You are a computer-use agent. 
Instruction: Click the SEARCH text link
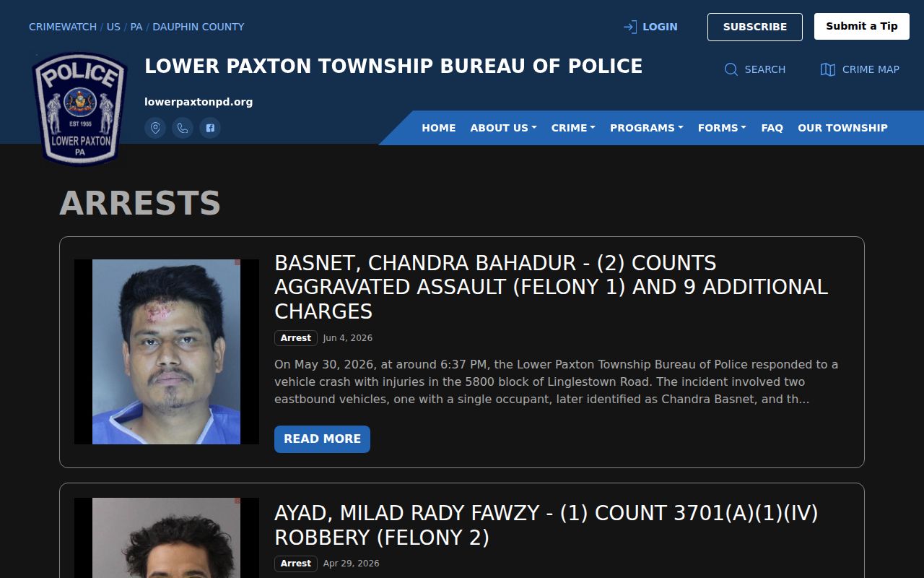tap(764, 69)
